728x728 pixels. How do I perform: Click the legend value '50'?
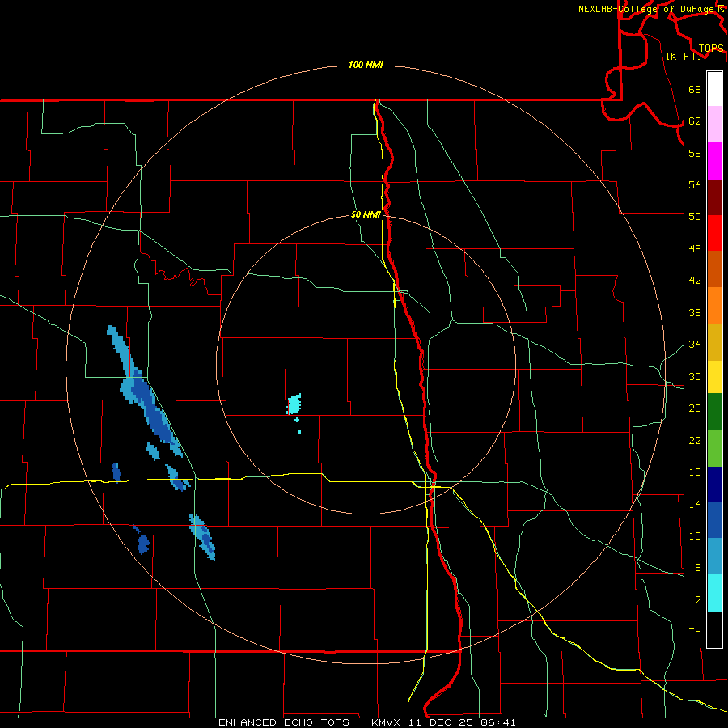tap(695, 216)
